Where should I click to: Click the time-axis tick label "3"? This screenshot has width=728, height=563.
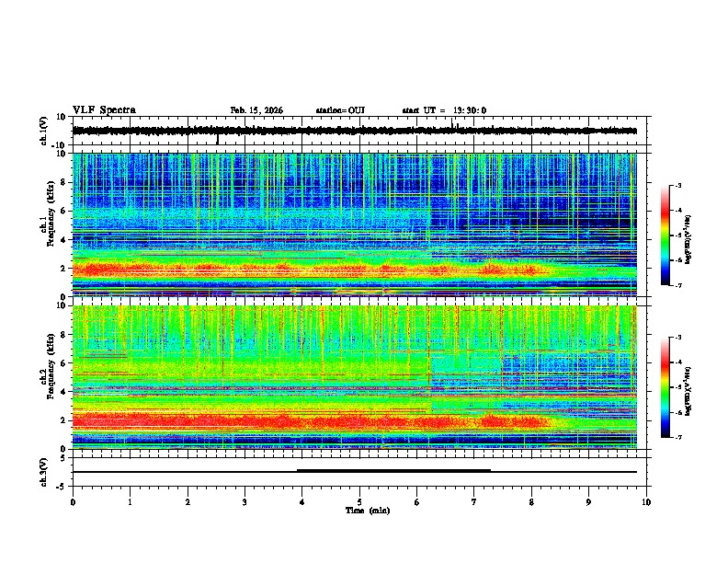(245, 502)
